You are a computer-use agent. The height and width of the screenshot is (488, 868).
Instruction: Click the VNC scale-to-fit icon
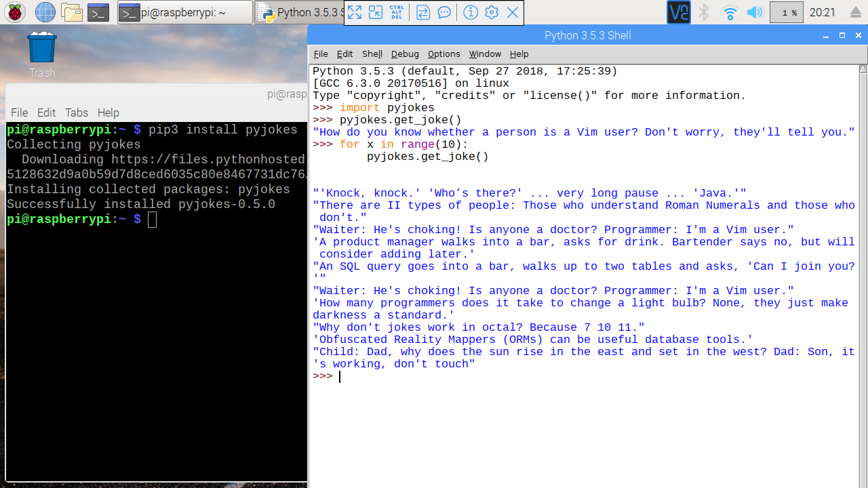[x=376, y=12]
